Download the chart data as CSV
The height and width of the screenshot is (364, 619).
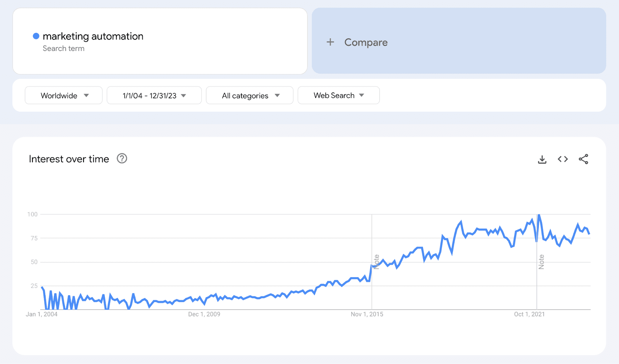coord(542,159)
